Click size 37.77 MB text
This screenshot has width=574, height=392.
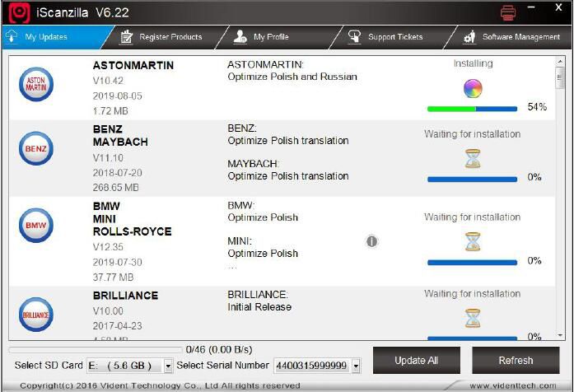pyautogui.click(x=113, y=277)
